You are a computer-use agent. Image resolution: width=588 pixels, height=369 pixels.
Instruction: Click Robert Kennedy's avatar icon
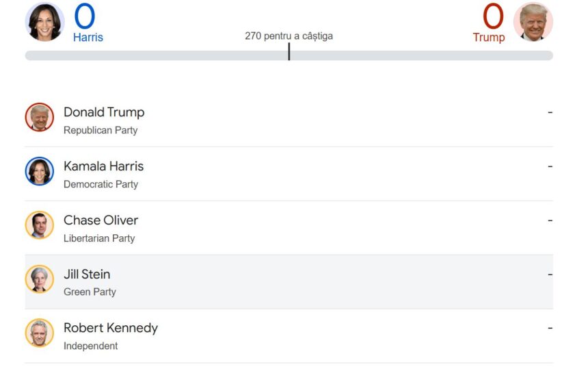coord(40,333)
